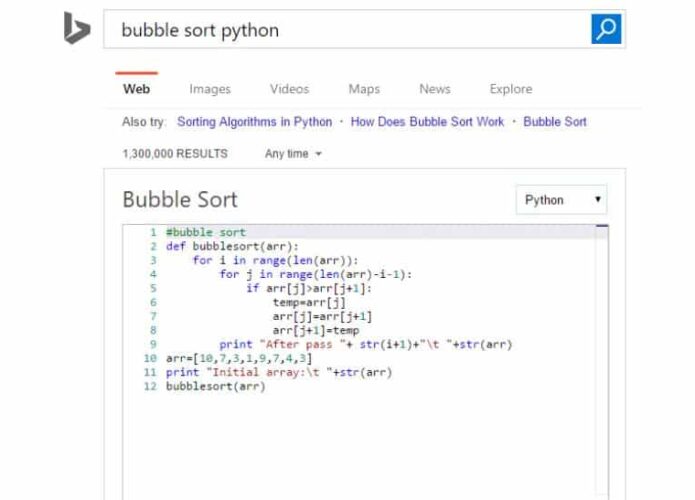Viewport: 695px width, 500px height.
Task: Click the for i in range(len(arr)) line
Action: tap(275, 260)
